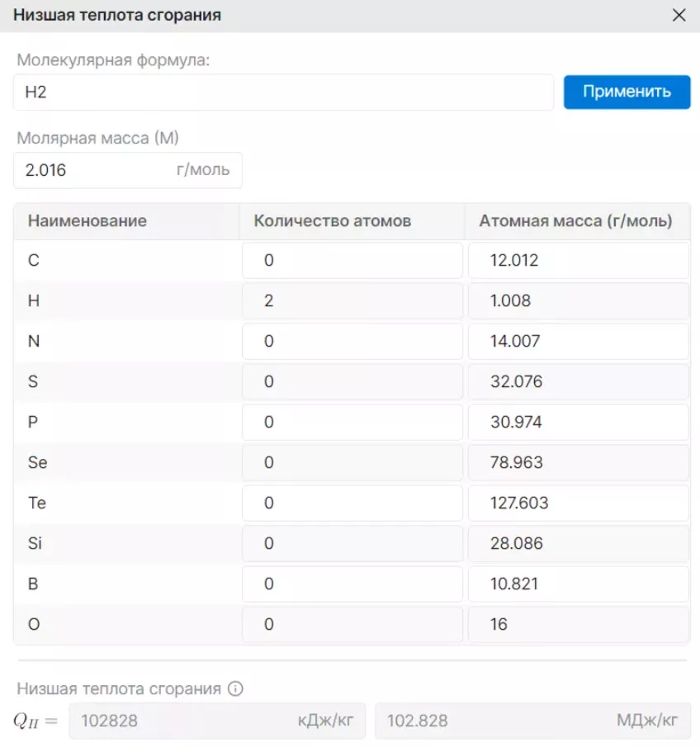Edit the atom count for boron B

coord(352,584)
